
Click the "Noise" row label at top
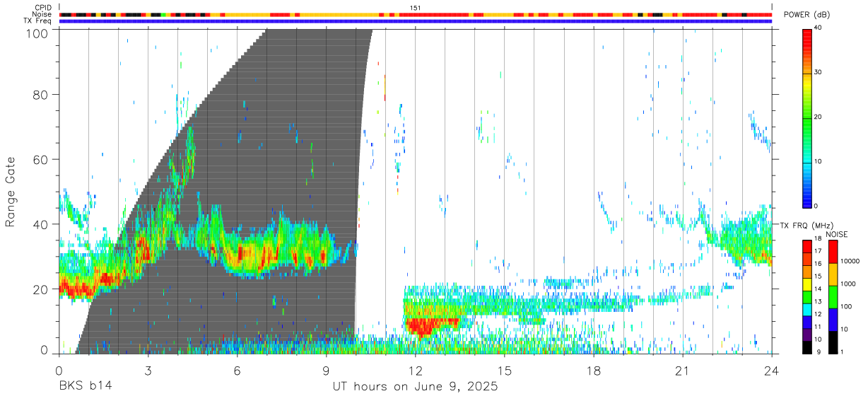[x=42, y=14]
